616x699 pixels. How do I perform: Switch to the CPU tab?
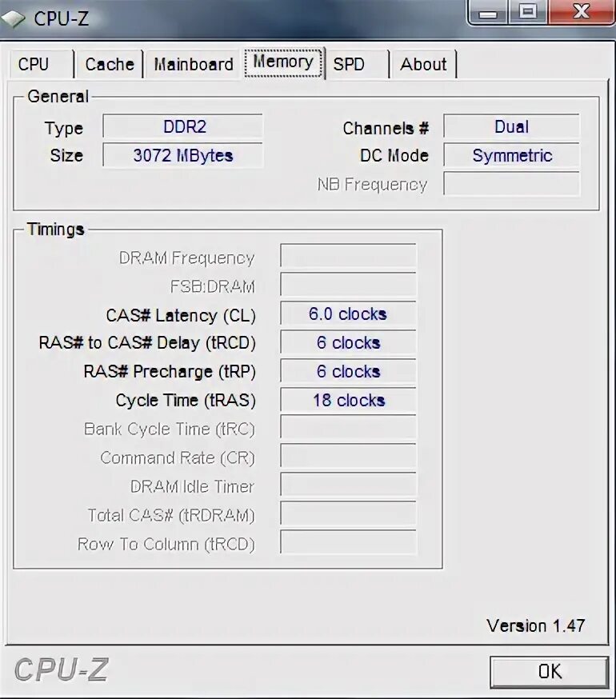tap(42, 64)
